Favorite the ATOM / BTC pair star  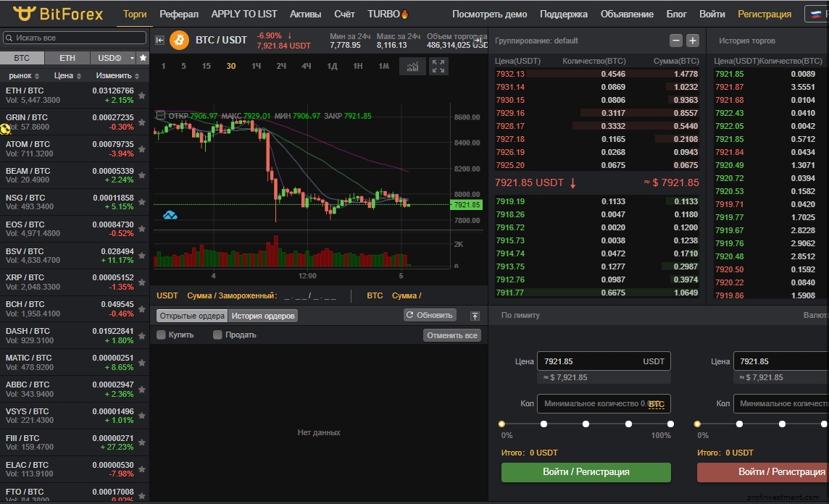[142, 149]
